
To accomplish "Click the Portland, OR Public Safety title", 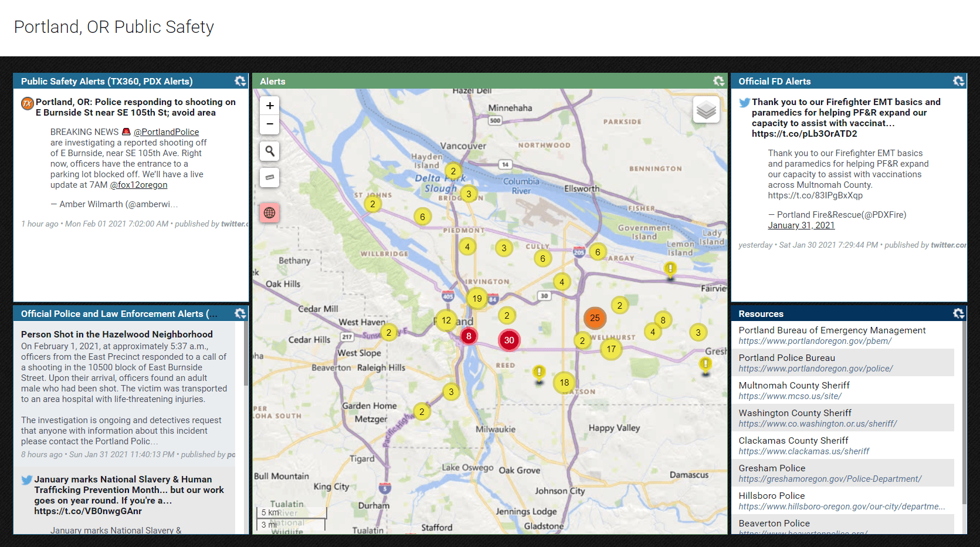I will coord(114,27).
